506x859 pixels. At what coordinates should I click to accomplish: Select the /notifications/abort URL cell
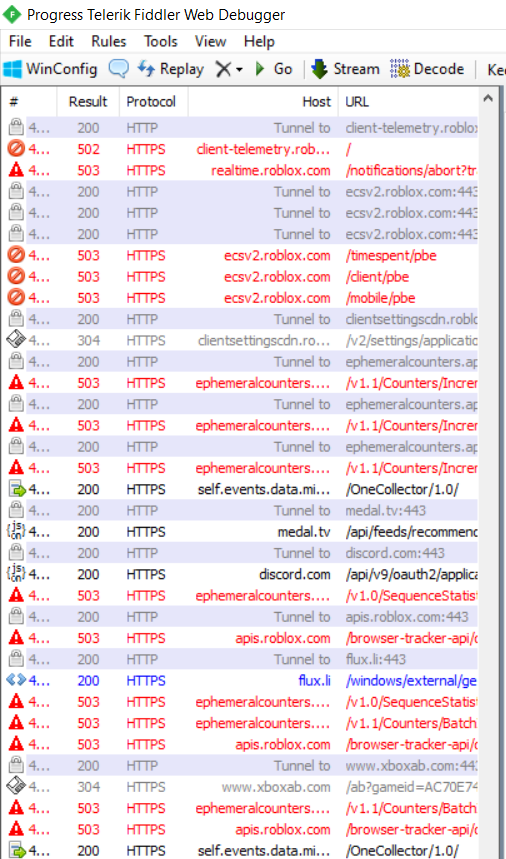[411, 170]
